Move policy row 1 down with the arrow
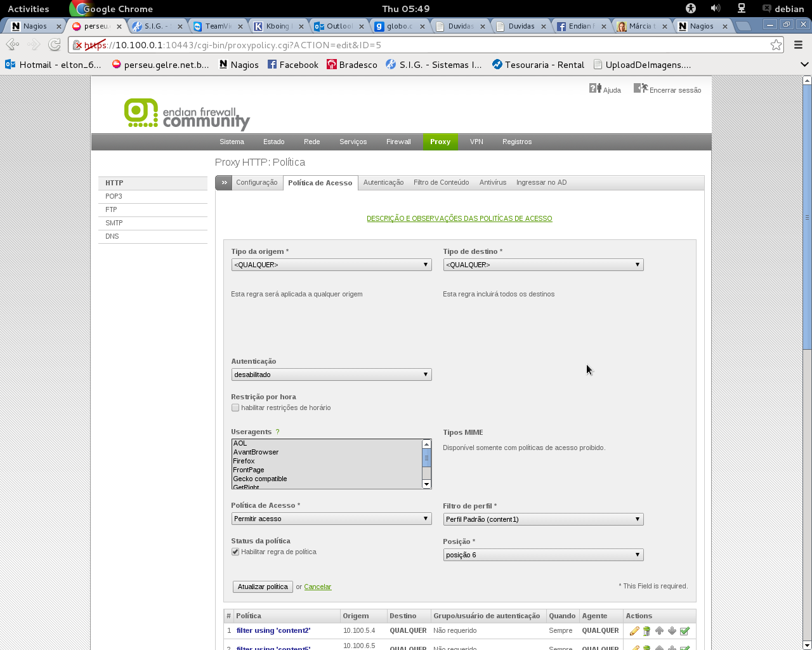The height and width of the screenshot is (650, 812). tap(672, 631)
